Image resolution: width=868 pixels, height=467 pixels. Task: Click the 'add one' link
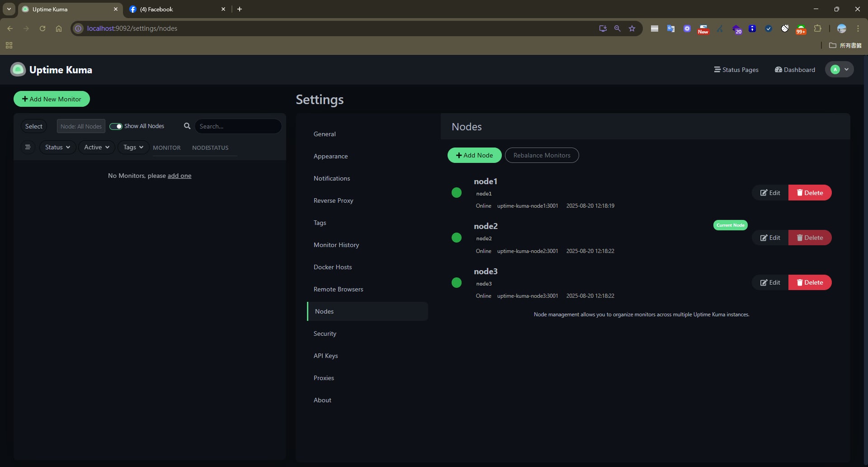pos(179,176)
